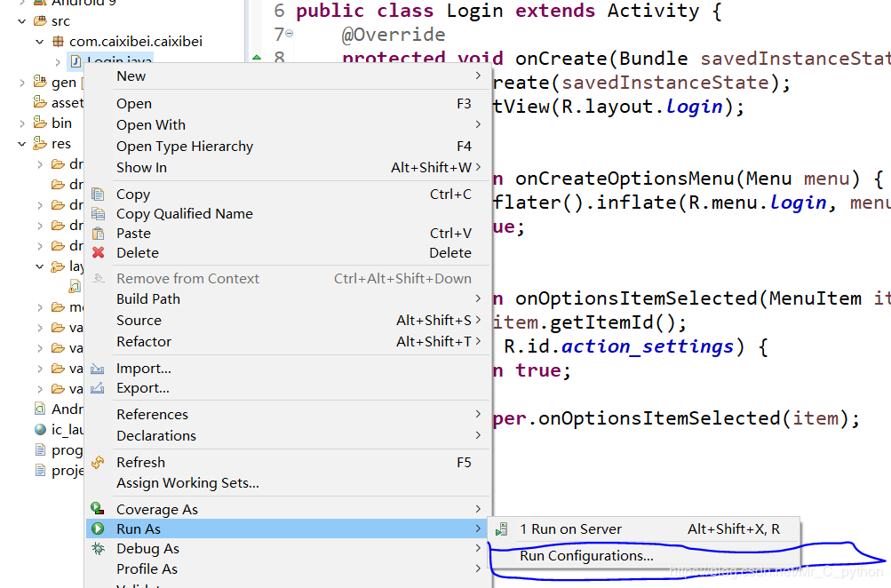Click the Paste clipboard icon

99,234
